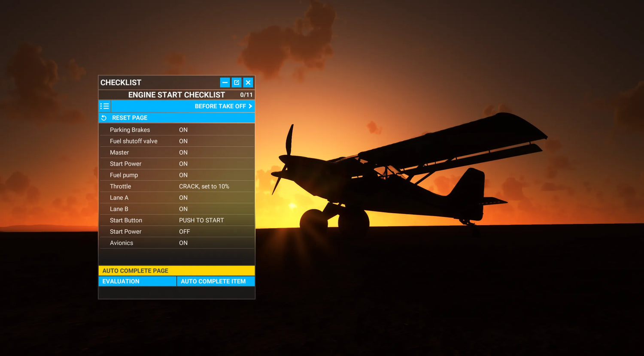
Task: Minimize the Checklist panel
Action: 225,82
